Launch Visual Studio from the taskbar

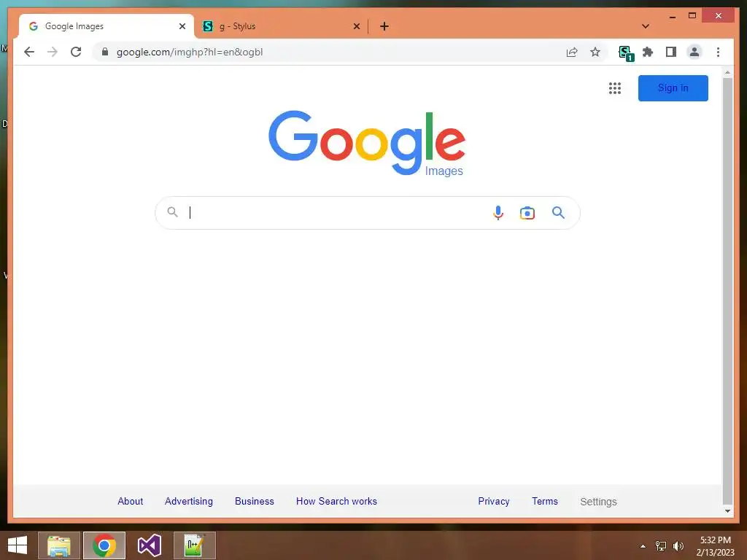tap(149, 545)
